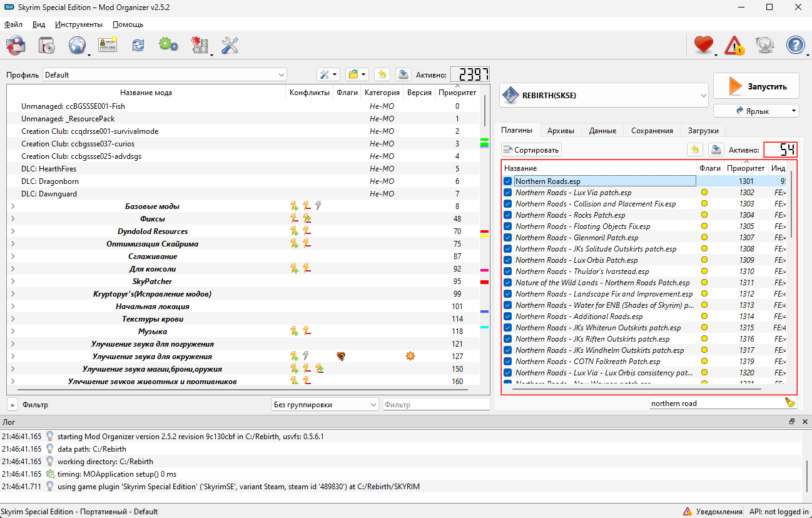Viewport: 812px width, 518px height.
Task: Open the Ярлык shortcut button
Action: pos(756,111)
